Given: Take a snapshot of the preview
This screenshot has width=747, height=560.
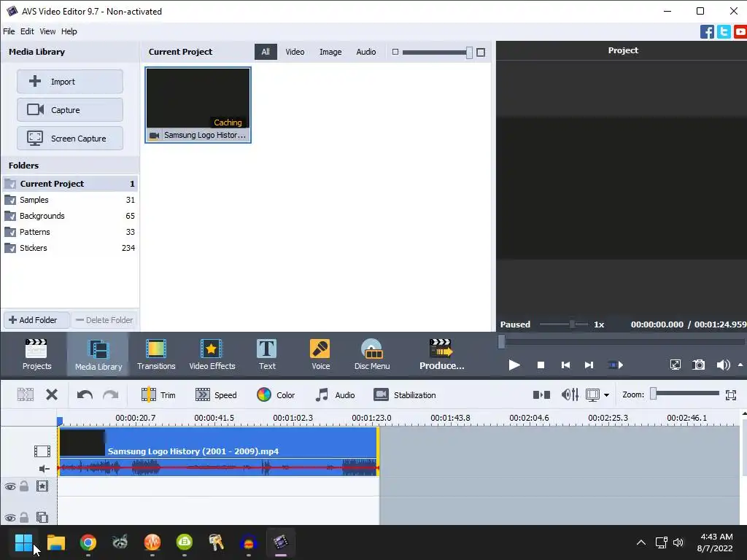Looking at the screenshot, I should click(x=699, y=365).
